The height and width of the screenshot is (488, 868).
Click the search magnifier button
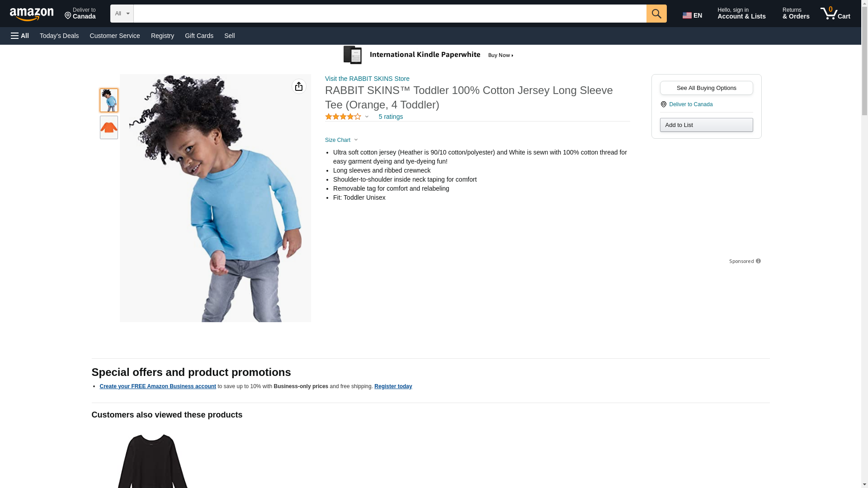[656, 14]
